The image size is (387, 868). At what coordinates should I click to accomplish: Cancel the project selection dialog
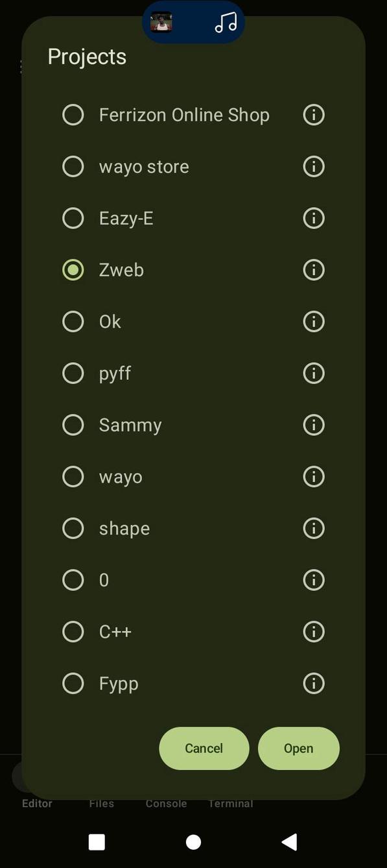[203, 748]
